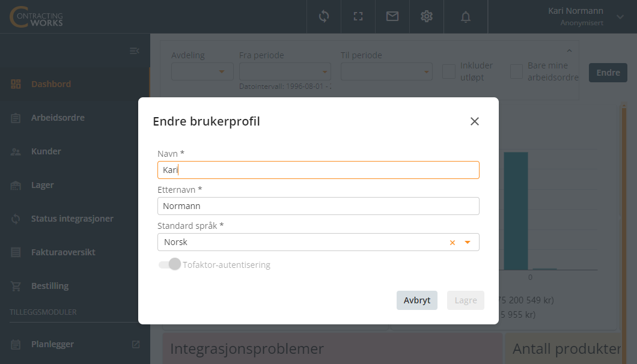Open notifications bell icon
This screenshot has width=637, height=364.
pyautogui.click(x=466, y=17)
